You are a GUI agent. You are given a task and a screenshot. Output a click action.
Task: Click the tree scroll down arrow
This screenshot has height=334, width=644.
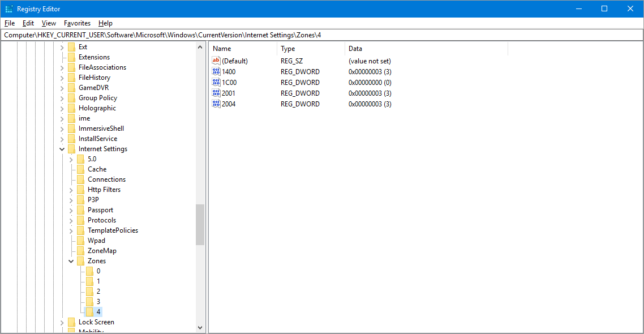click(200, 328)
